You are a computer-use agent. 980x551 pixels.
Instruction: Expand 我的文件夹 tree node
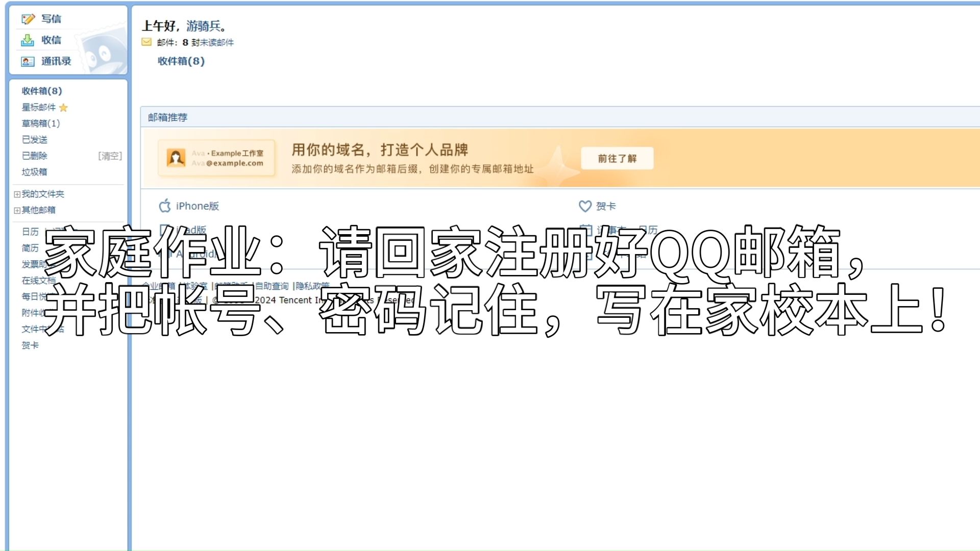(x=17, y=194)
